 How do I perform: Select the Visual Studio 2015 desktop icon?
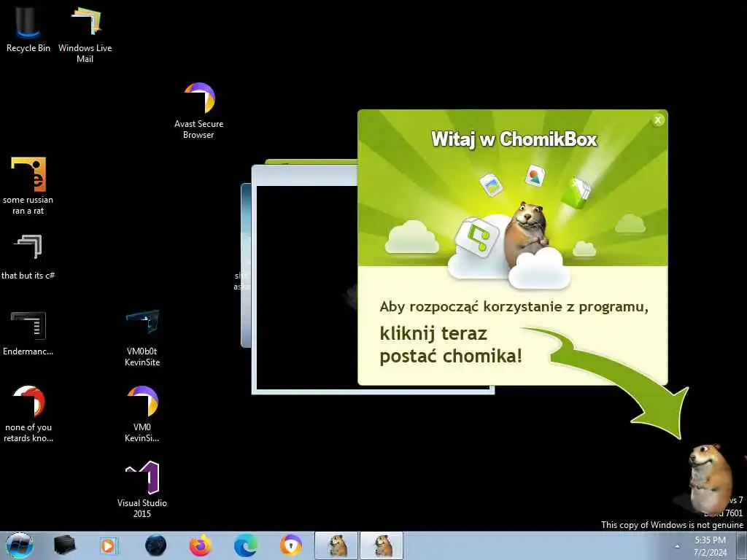pos(142,489)
